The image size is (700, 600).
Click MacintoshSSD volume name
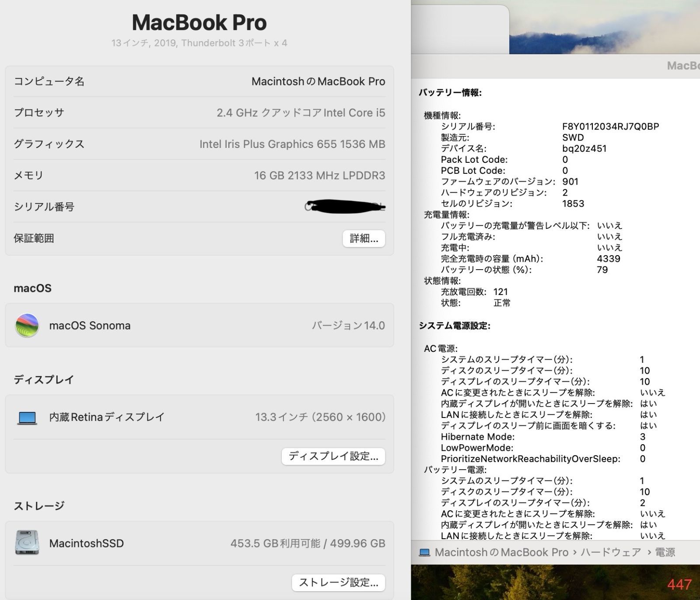click(87, 544)
